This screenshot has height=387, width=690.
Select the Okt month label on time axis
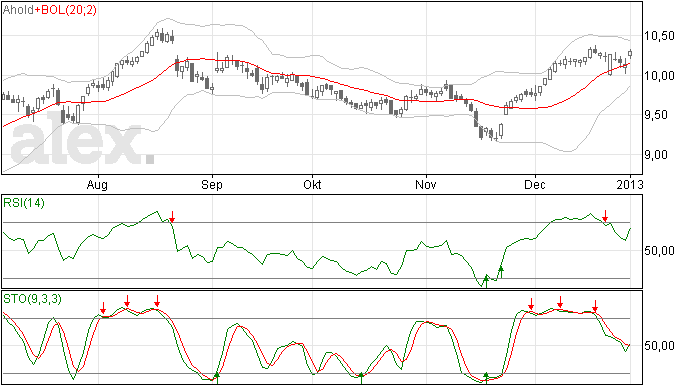(x=312, y=184)
